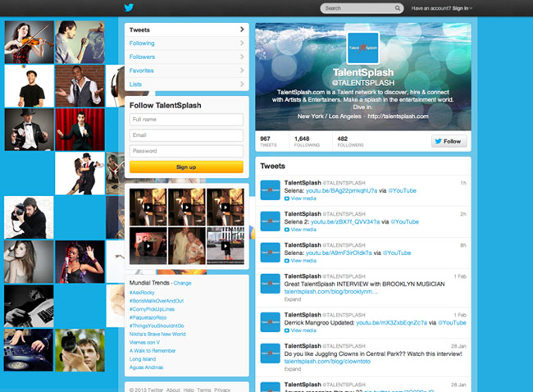Viewport: 533px width, 392px height.
Task: Open the photo of two men thumbnail
Action: (187, 246)
